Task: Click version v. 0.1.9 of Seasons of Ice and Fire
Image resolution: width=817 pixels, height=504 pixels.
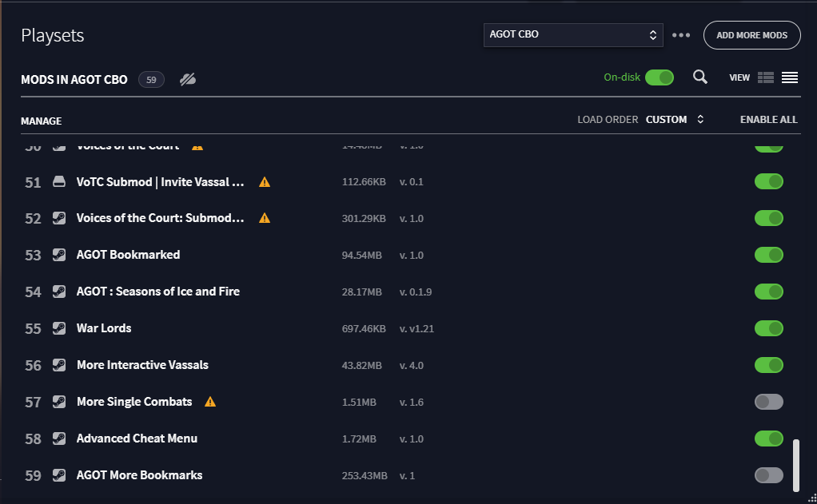Action: tap(415, 292)
